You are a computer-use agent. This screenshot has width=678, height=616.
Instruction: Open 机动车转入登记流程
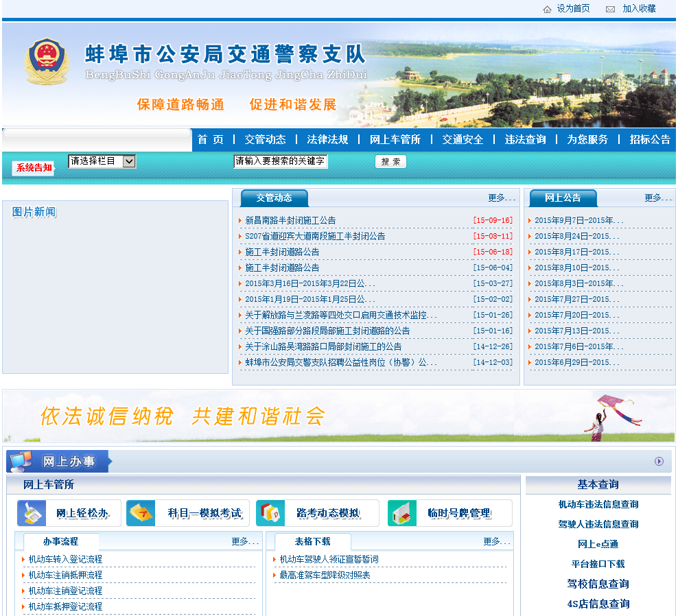point(65,559)
